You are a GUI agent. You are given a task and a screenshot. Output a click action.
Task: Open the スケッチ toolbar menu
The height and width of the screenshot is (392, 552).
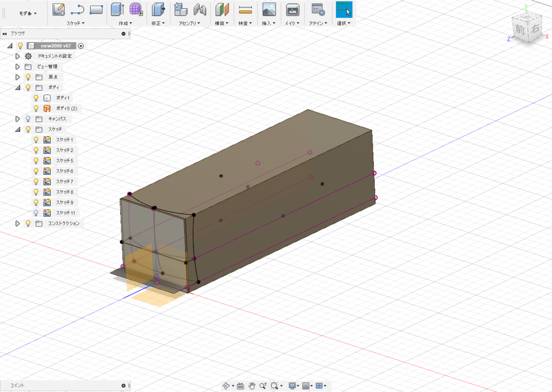click(76, 23)
